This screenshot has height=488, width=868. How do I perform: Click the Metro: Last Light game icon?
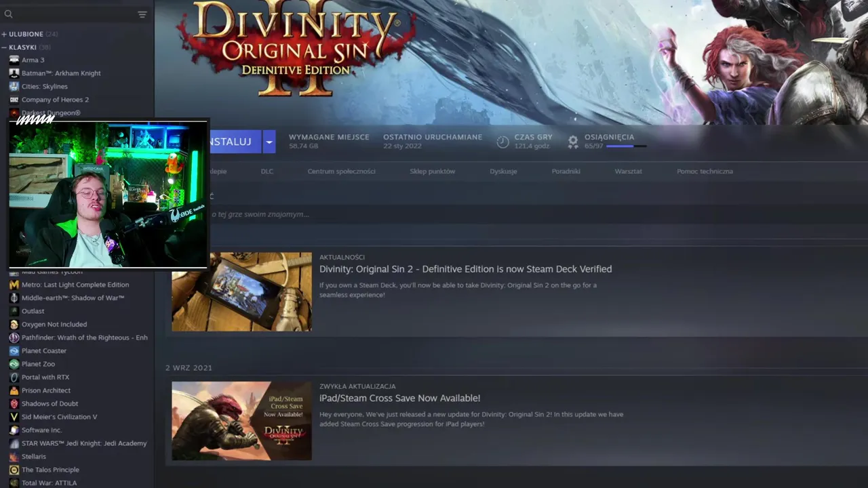[14, 285]
